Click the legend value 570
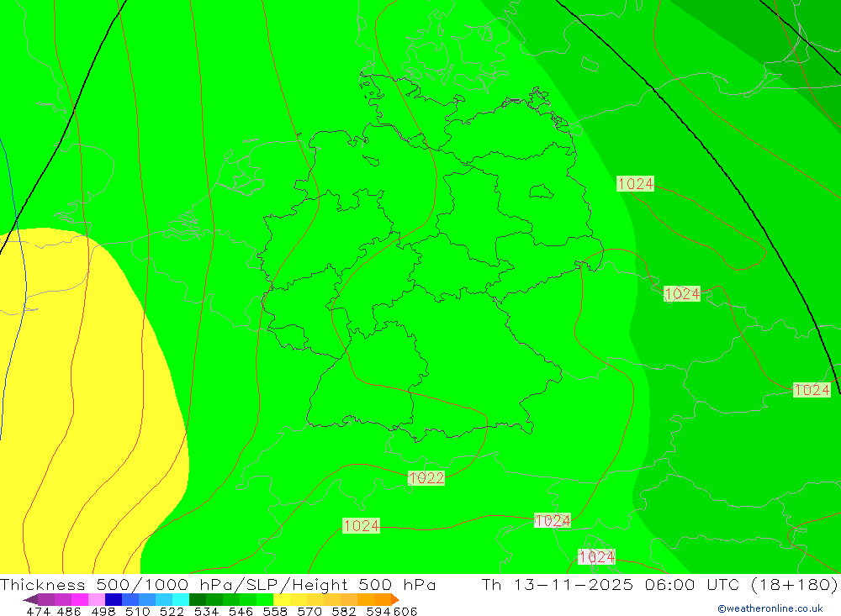The image size is (841, 616). [x=309, y=611]
